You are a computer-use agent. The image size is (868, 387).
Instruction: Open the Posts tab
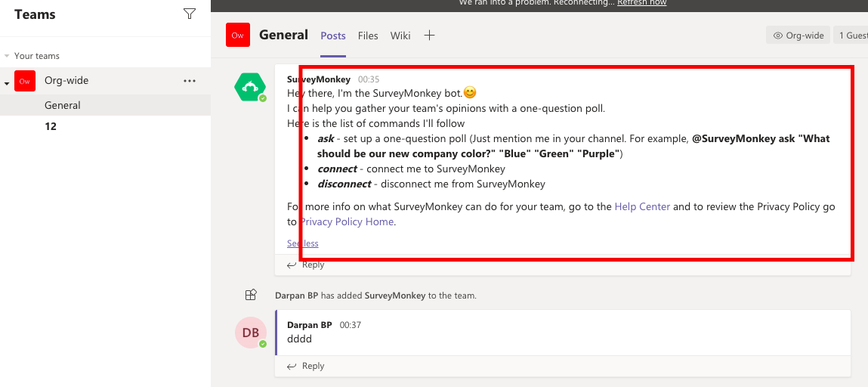[333, 36]
